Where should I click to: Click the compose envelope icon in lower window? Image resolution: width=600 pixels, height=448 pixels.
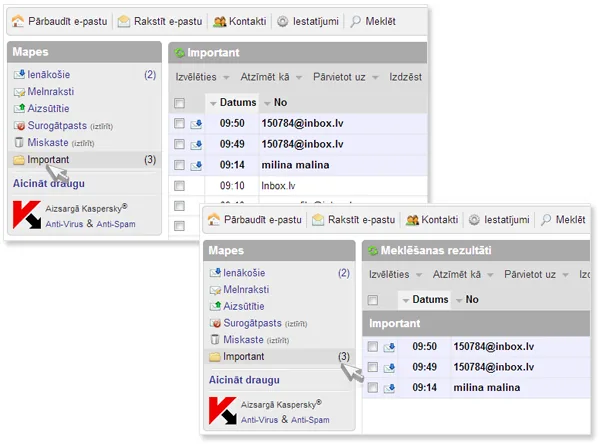click(x=318, y=219)
